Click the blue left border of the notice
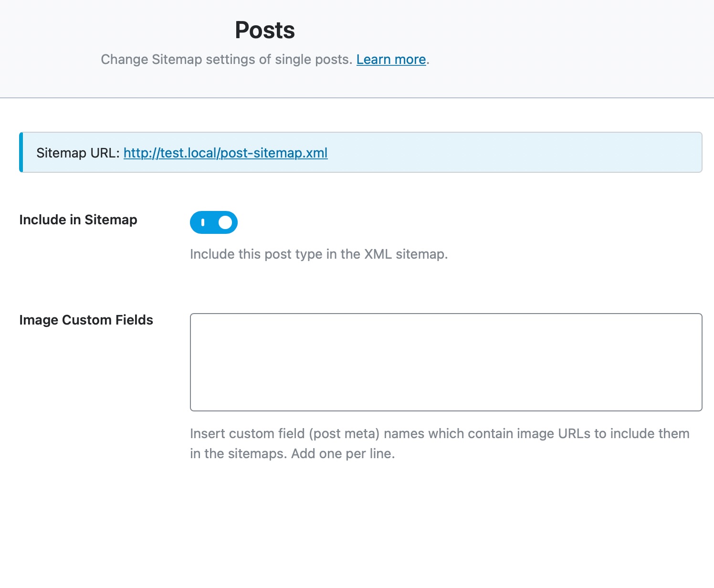This screenshot has height=588, width=714. (21, 153)
